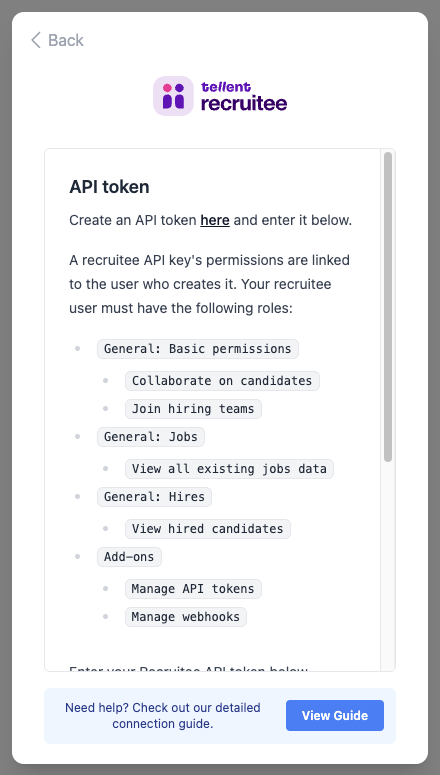The height and width of the screenshot is (775, 440).
Task: Open the 'here' API token link
Action: coord(215,220)
